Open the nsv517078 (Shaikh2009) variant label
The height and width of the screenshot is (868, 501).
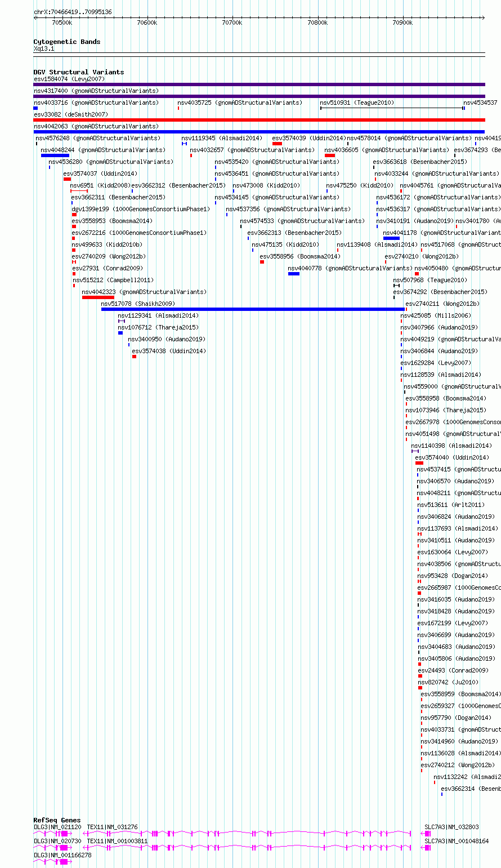click(x=138, y=304)
